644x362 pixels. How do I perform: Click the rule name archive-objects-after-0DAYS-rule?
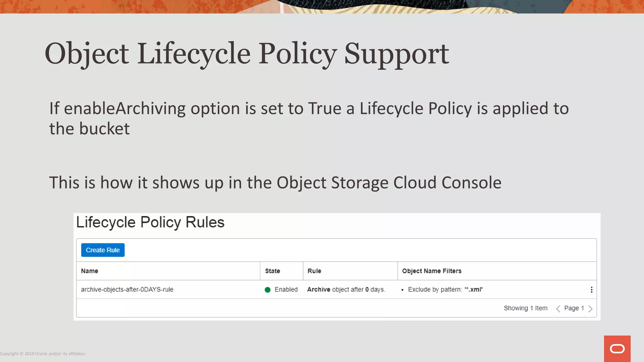(x=127, y=289)
